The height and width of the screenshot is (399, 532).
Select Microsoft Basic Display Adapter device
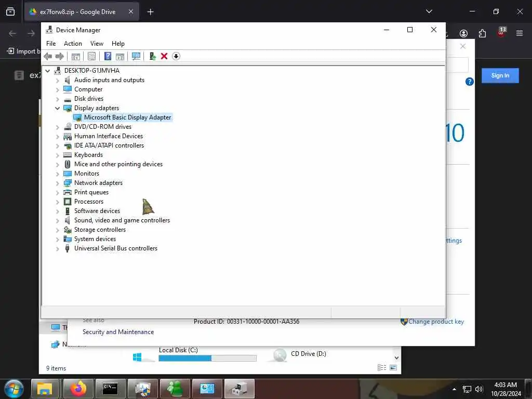click(x=127, y=117)
